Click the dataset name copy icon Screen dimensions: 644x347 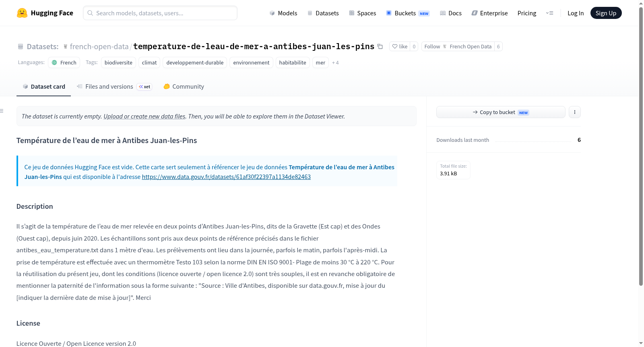click(380, 46)
